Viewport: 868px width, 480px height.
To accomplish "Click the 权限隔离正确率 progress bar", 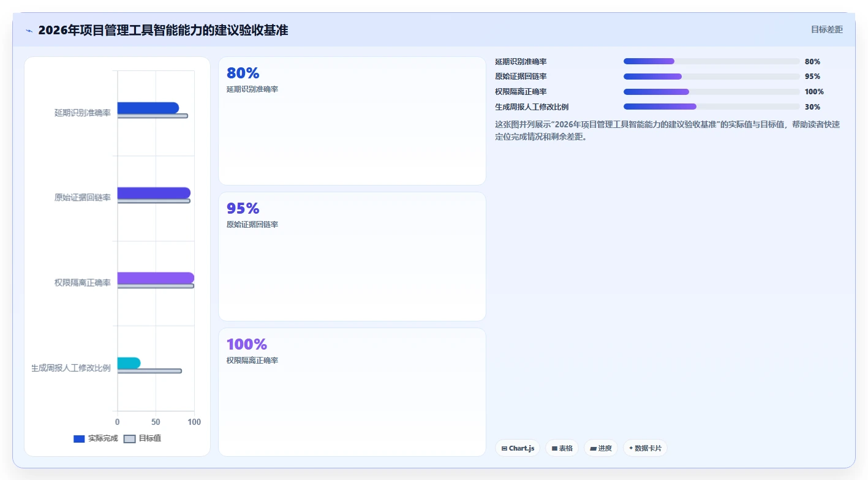I will [712, 92].
